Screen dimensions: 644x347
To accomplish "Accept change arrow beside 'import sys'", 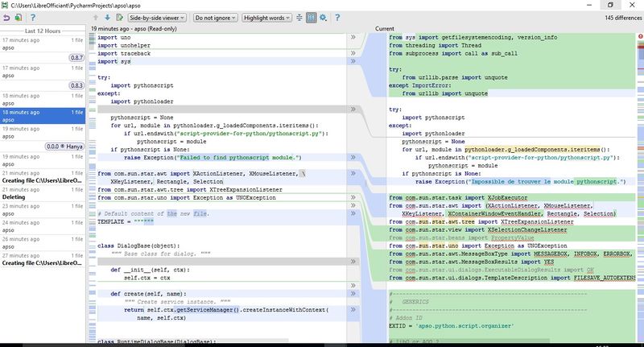I will (353, 61).
